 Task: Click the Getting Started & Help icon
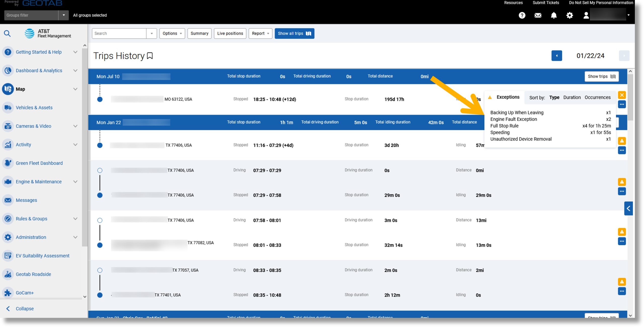click(8, 52)
